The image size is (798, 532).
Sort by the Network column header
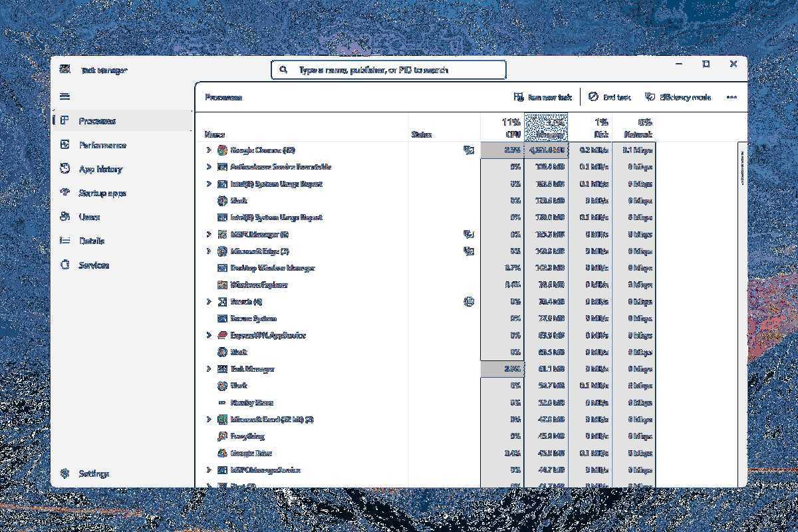coord(634,127)
